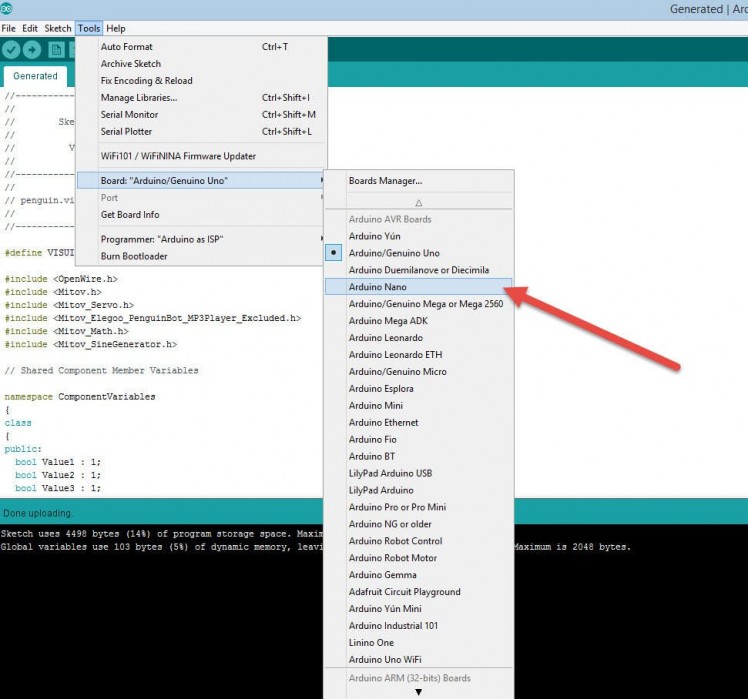
Task: Click the New sketch toolbar icon
Action: (x=57, y=50)
